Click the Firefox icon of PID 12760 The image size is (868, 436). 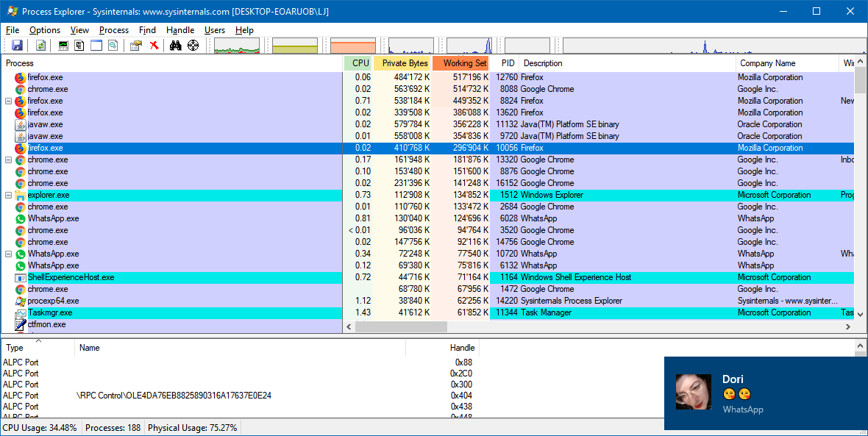(21, 77)
